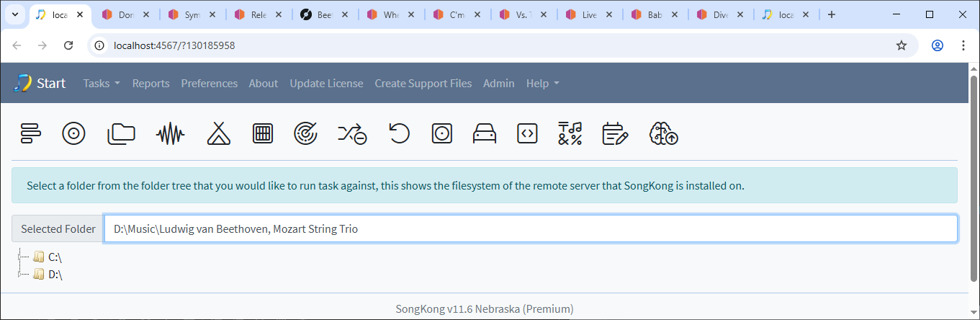Click the text, music note and percent symbols icon

pyautogui.click(x=570, y=133)
